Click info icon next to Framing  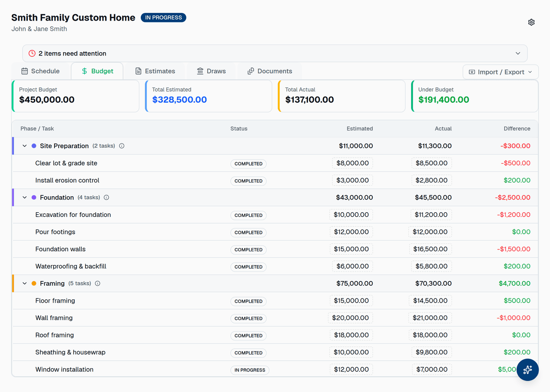(x=98, y=283)
